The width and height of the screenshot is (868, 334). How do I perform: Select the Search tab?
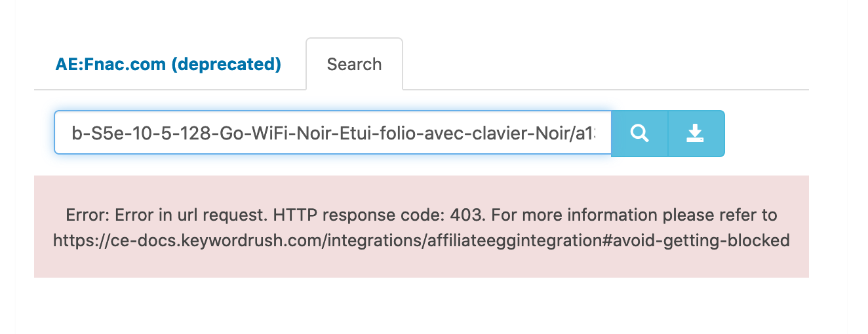[354, 64]
